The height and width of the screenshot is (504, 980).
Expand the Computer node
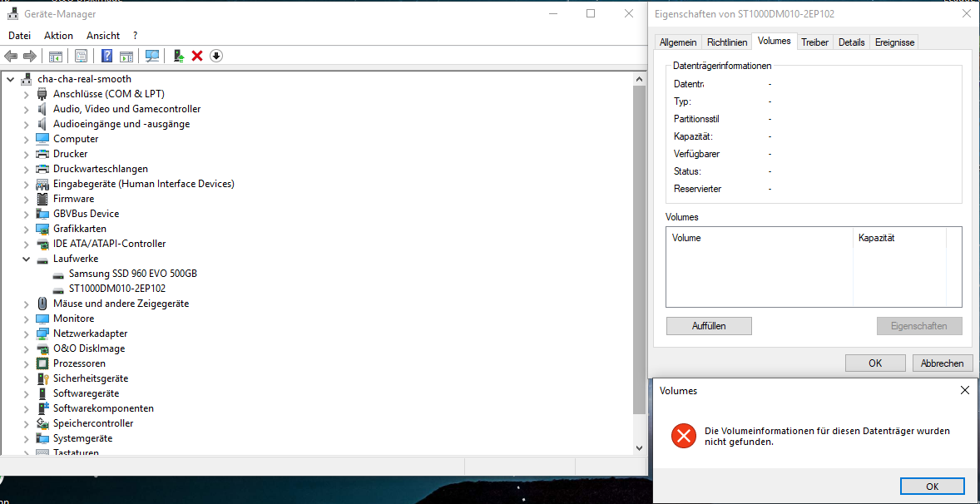pos(26,139)
